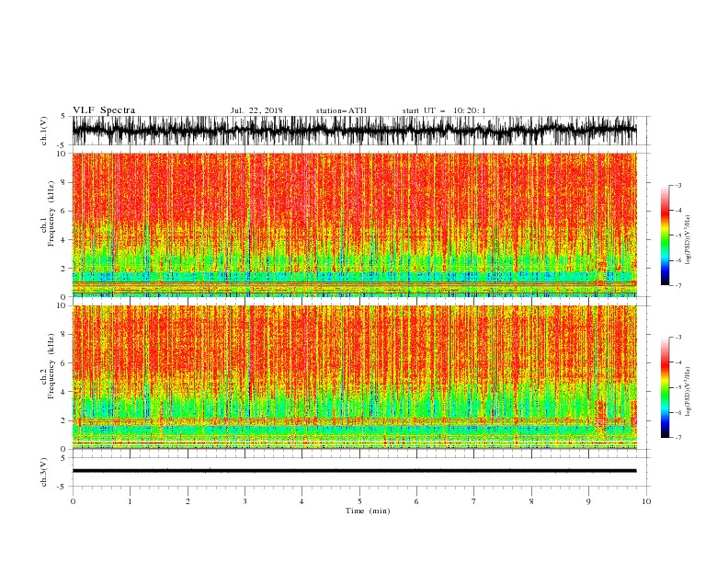This screenshot has height=563, width=728.
Task: Click the "ch.3(V)" axis label
Action: [44, 472]
